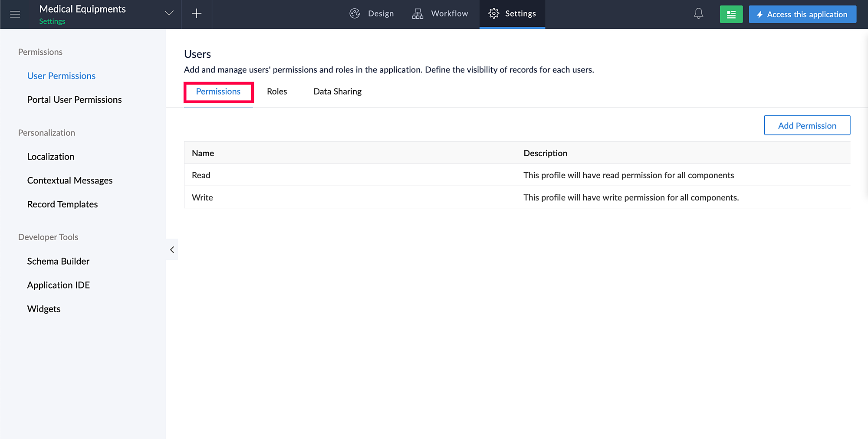Expand the Medical Equipments application dropdown
This screenshot has height=439, width=868.
tap(169, 13)
